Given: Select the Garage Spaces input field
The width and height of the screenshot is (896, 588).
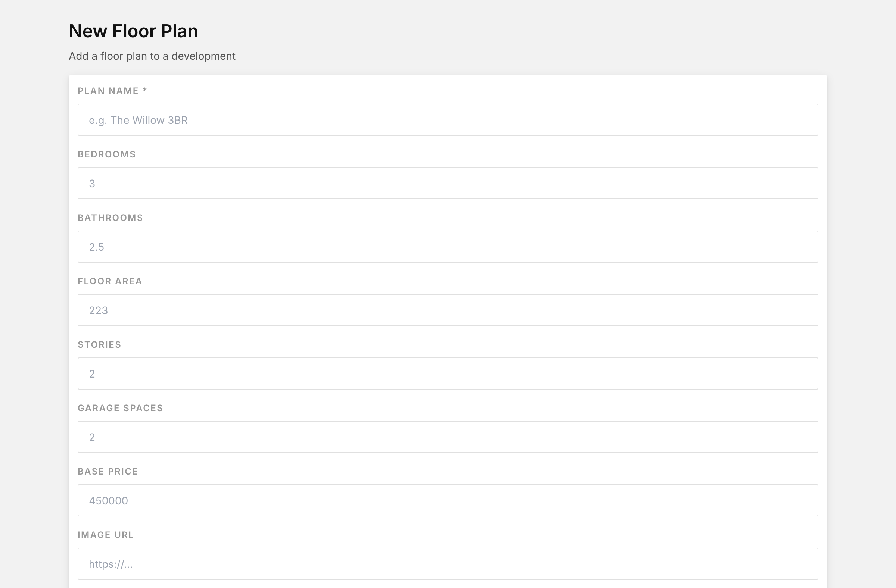Looking at the screenshot, I should pyautogui.click(x=448, y=437).
